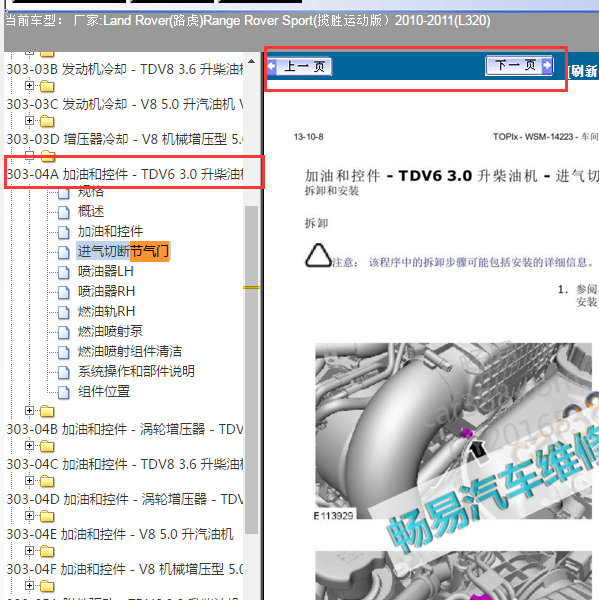Expand the folder under 303-04F V8 机械增压型
The width and height of the screenshot is (599, 600).
click(29, 585)
